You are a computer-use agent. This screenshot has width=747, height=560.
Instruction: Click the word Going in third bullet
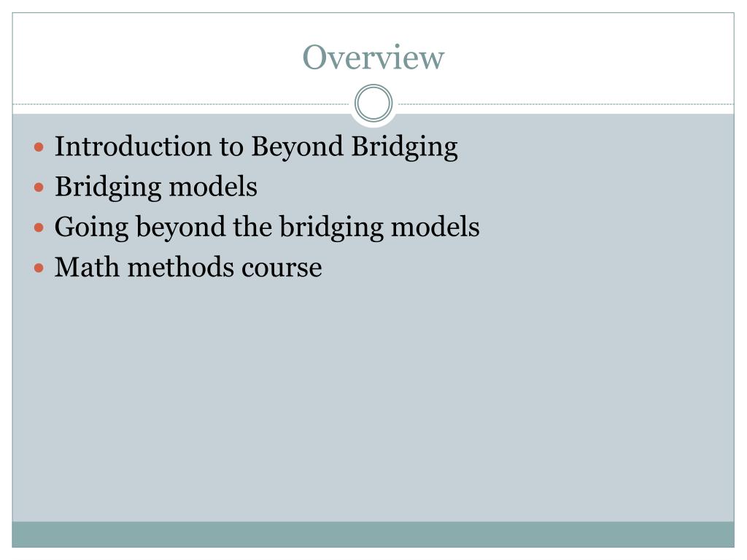tap(91, 228)
